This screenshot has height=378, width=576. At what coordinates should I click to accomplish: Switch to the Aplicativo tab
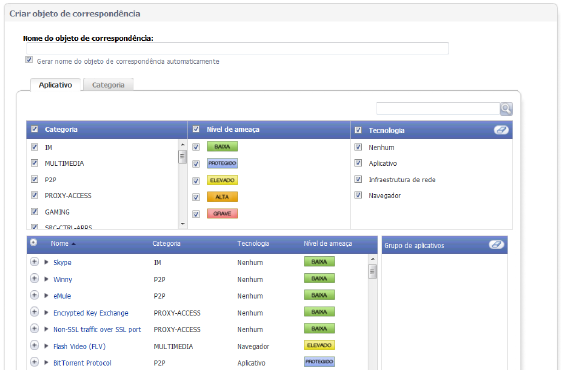click(55, 85)
